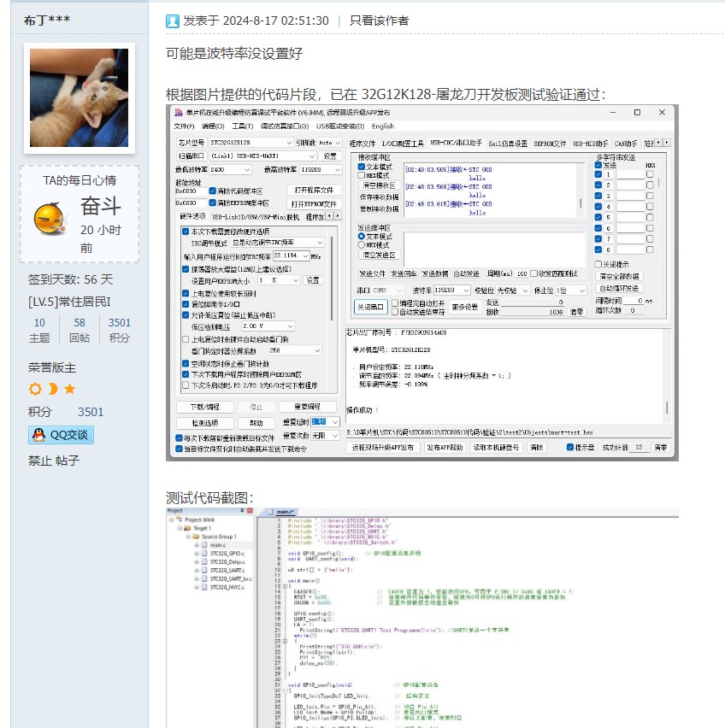Click the Source Group 1 folder icon
Image resolution: width=725 pixels, height=728 pixels.
coord(196,537)
